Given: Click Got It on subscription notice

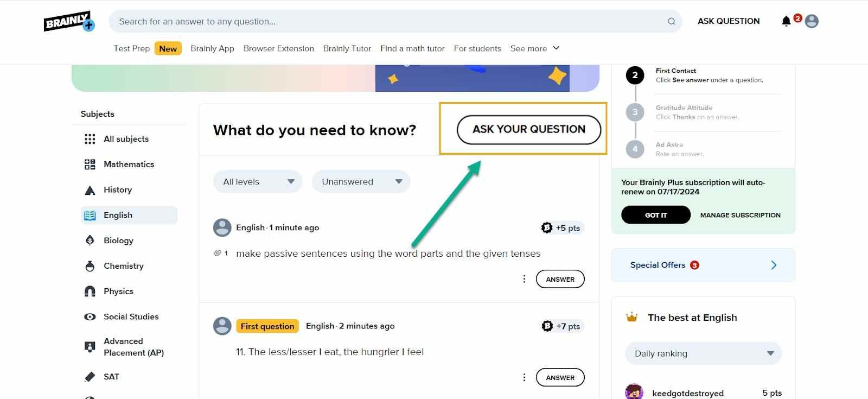Looking at the screenshot, I should click(656, 215).
